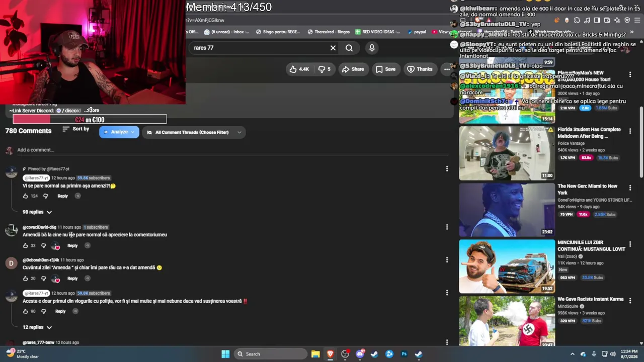This screenshot has width=644, height=362.
Task: Open options for 'We Gave Racists' video
Action: 630,301
